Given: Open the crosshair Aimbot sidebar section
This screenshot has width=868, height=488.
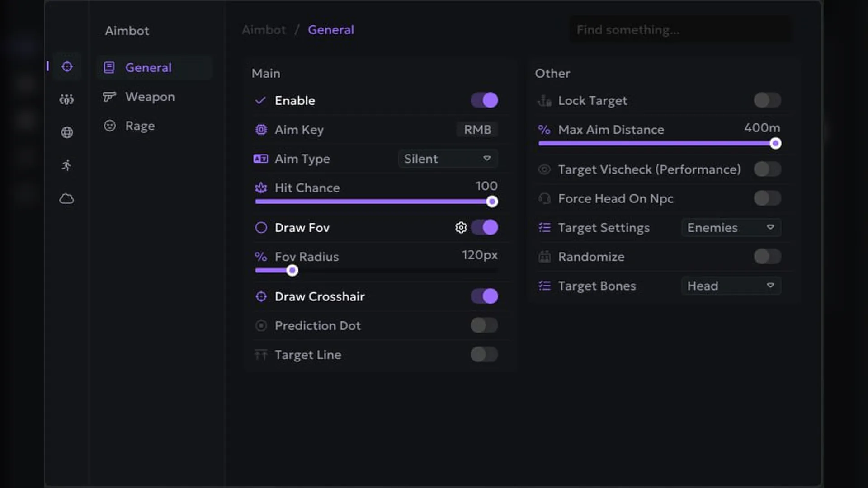Looking at the screenshot, I should pyautogui.click(x=67, y=66).
